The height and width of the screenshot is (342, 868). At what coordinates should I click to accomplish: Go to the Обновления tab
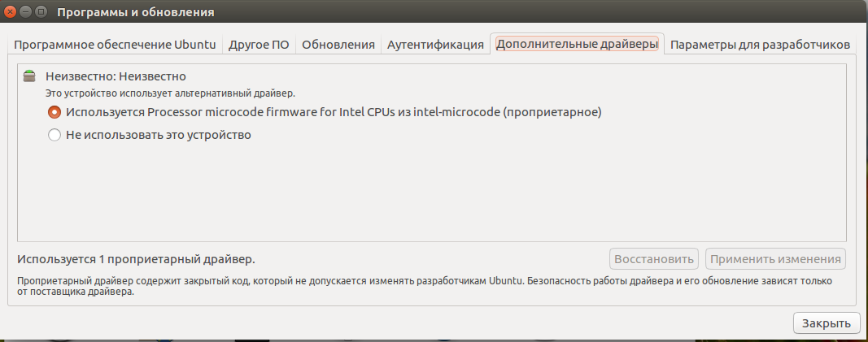pyautogui.click(x=338, y=45)
